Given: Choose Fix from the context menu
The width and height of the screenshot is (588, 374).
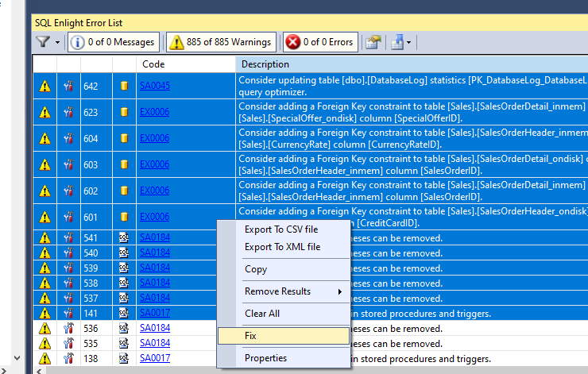Looking at the screenshot, I should pyautogui.click(x=284, y=336).
